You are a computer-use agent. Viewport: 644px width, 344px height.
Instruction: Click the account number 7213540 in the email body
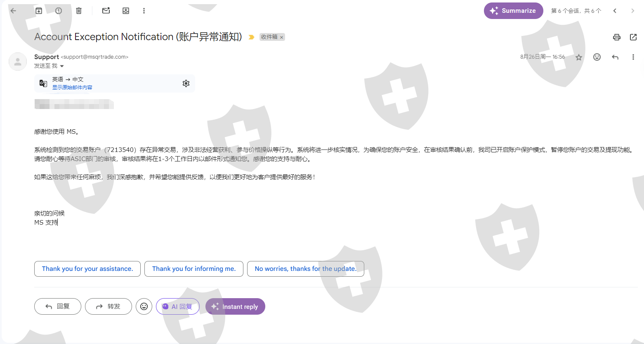click(x=120, y=150)
